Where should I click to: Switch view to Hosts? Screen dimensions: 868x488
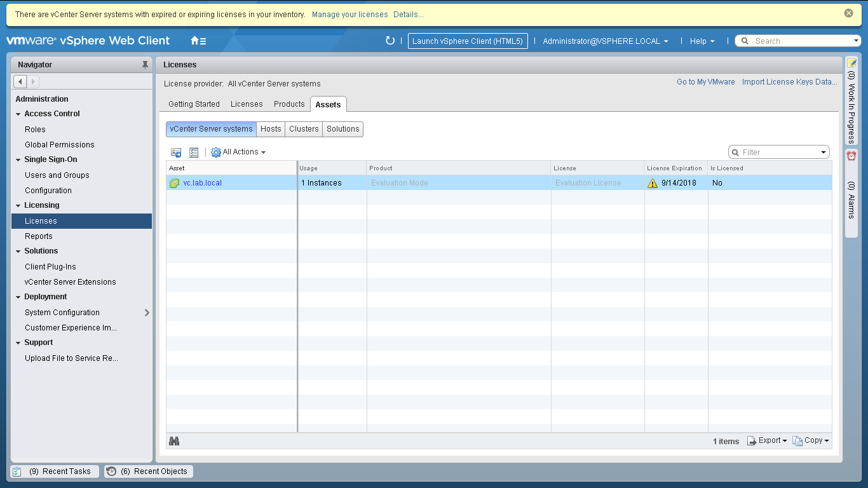point(271,129)
